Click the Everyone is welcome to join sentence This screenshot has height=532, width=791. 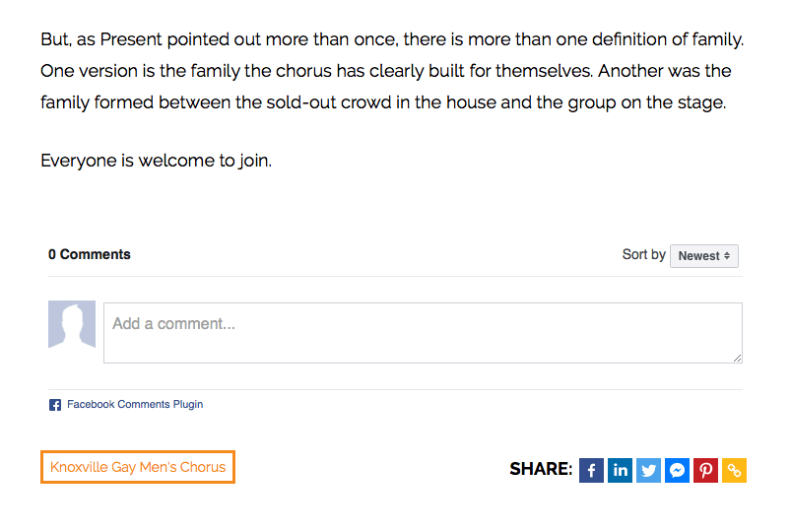click(x=156, y=161)
